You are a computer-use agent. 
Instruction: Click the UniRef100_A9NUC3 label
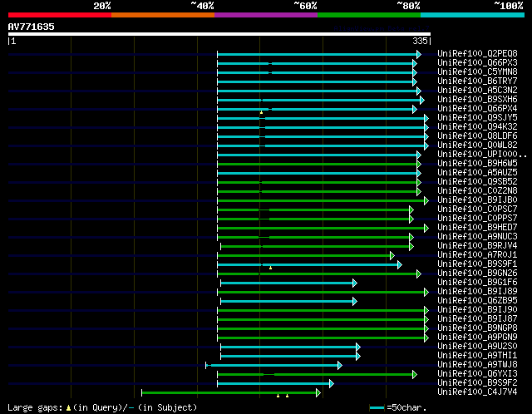[477, 237]
